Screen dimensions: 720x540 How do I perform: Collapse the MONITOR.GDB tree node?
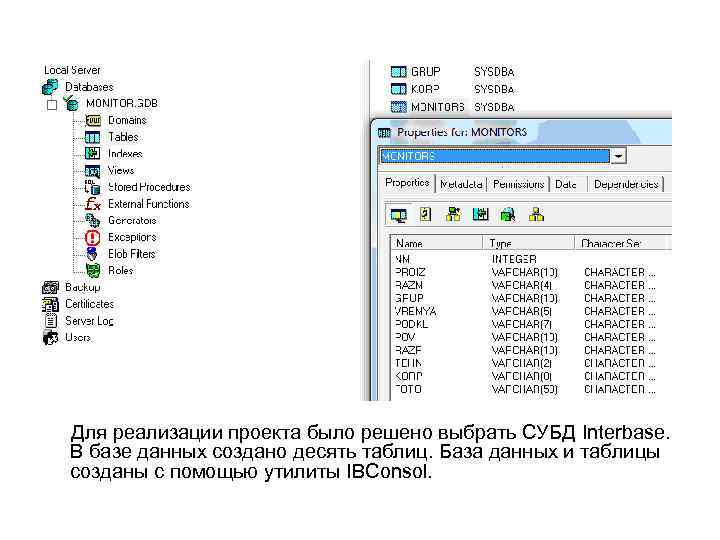tap(52, 105)
